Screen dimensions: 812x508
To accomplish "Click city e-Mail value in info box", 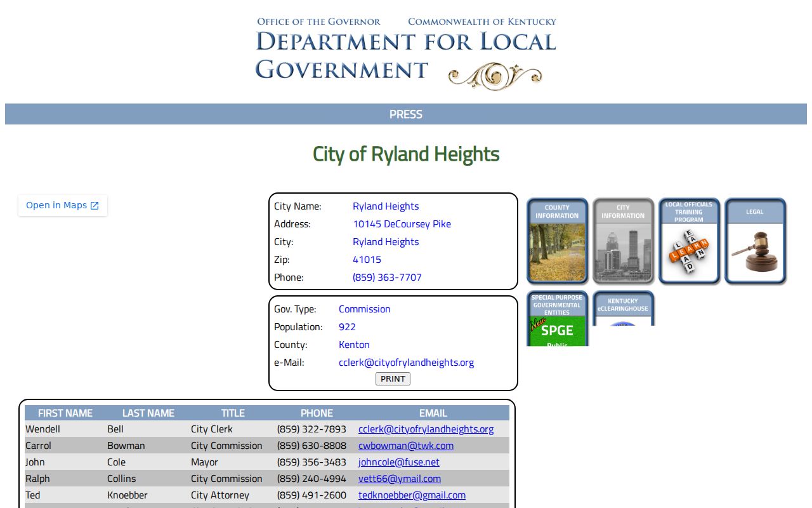I will pos(407,363).
